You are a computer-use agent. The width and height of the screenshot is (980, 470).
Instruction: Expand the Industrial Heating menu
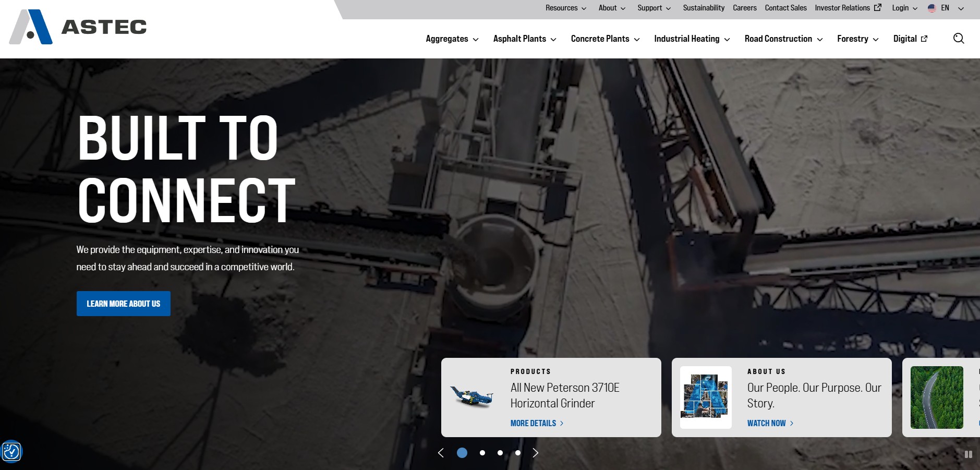692,39
